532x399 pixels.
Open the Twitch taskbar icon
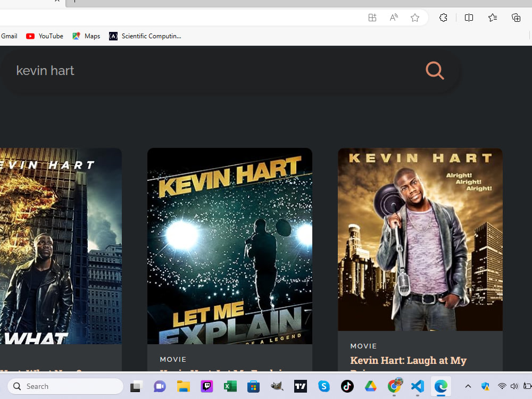click(x=206, y=386)
